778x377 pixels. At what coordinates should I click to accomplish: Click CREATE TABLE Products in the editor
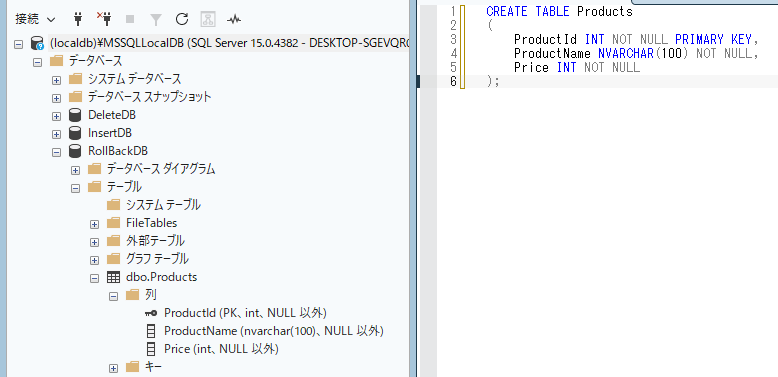point(559,11)
